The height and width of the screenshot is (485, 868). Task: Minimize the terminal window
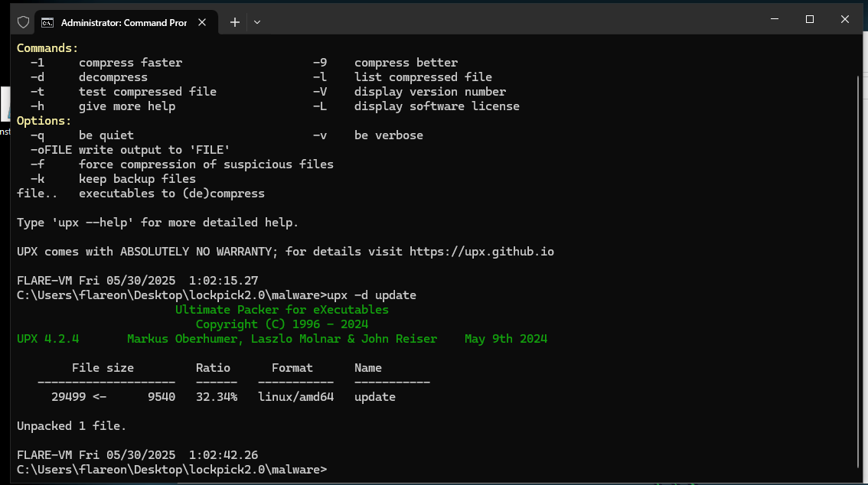tap(775, 19)
